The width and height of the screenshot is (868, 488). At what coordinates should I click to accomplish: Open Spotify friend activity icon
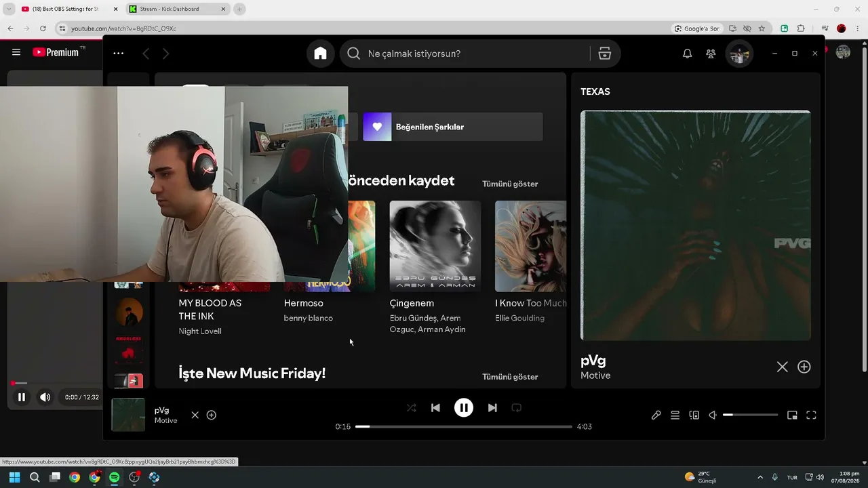711,54
